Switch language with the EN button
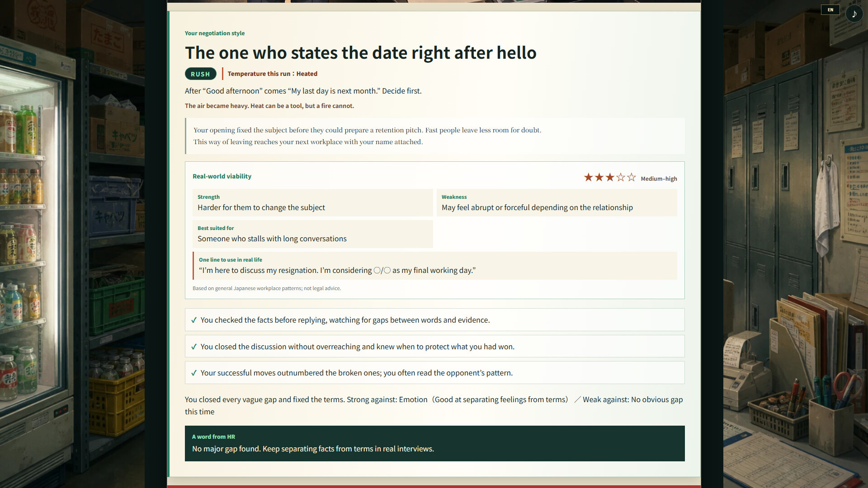This screenshot has width=868, height=488. pyautogui.click(x=830, y=10)
